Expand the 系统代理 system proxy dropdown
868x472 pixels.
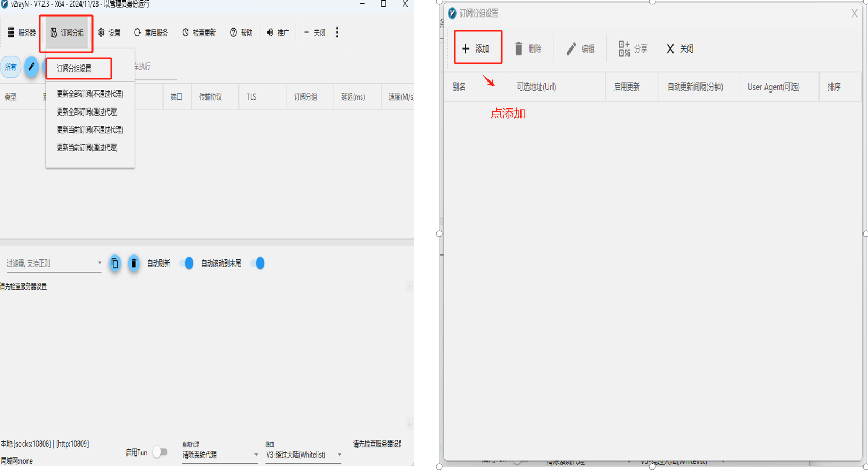[x=256, y=455]
